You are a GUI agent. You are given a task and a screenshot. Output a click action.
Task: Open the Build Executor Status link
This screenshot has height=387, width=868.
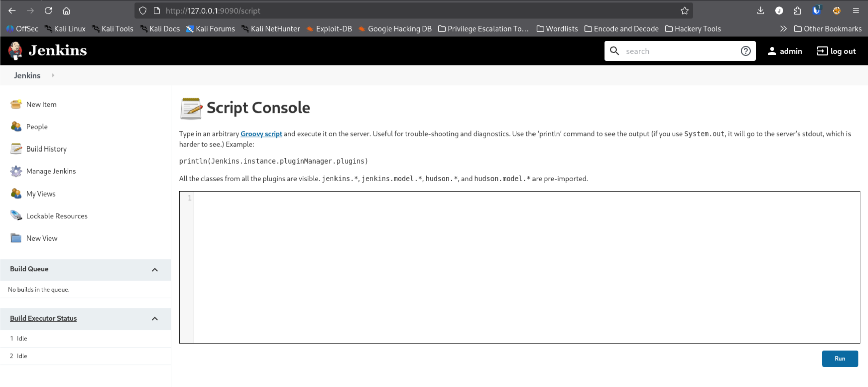click(43, 318)
